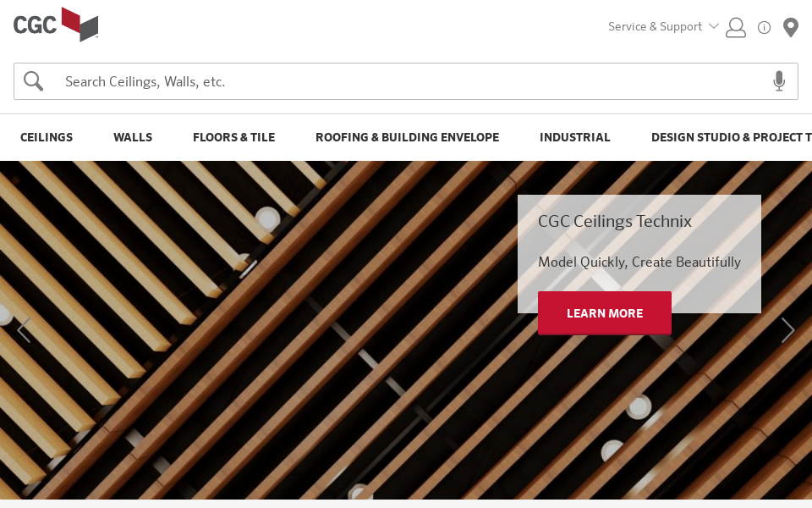This screenshot has height=508, width=812.
Task: Open the Ceilings menu
Action: click(47, 137)
